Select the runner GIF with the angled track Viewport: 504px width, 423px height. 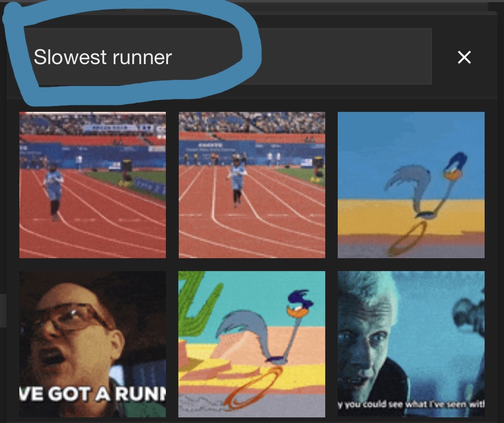click(93, 185)
